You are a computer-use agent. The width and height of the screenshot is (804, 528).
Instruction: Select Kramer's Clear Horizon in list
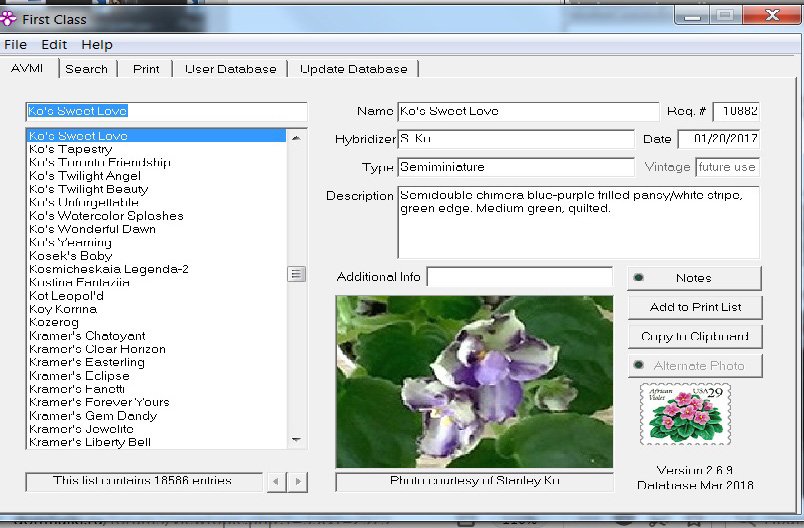156,349
